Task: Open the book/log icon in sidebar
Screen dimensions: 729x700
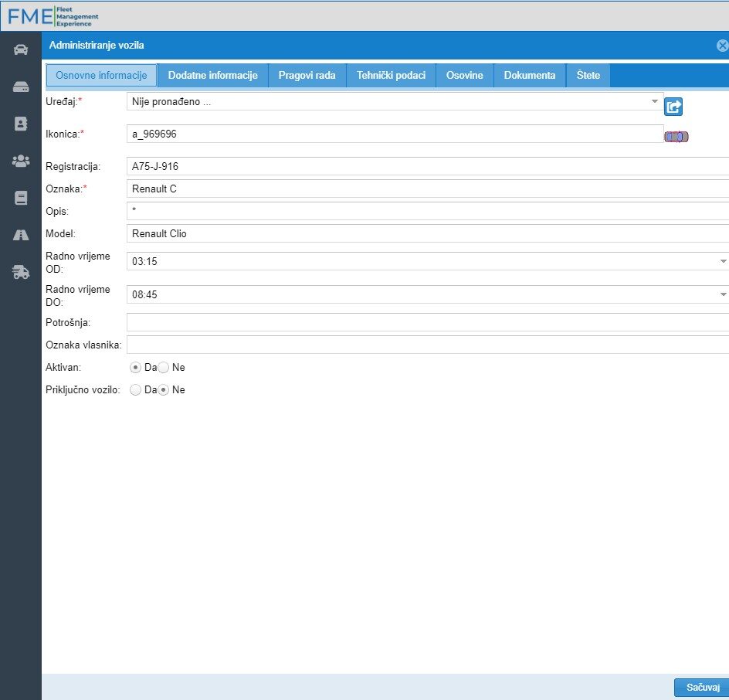Action: pos(20,198)
